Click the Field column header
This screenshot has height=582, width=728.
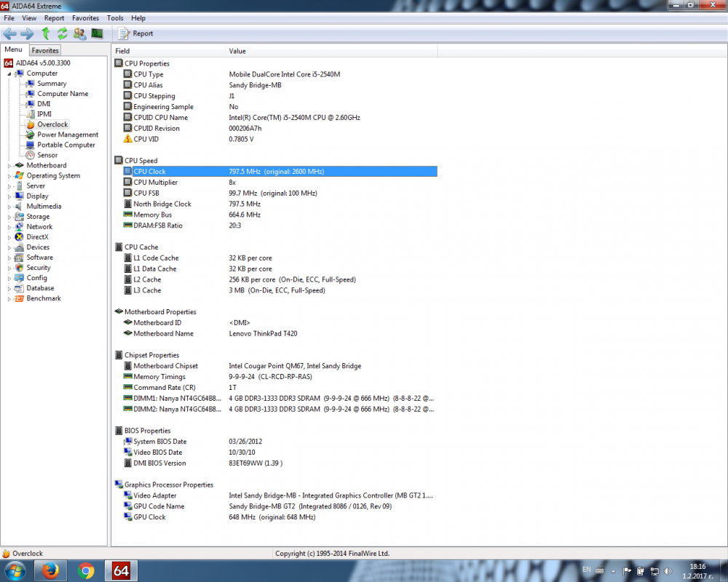pos(169,51)
